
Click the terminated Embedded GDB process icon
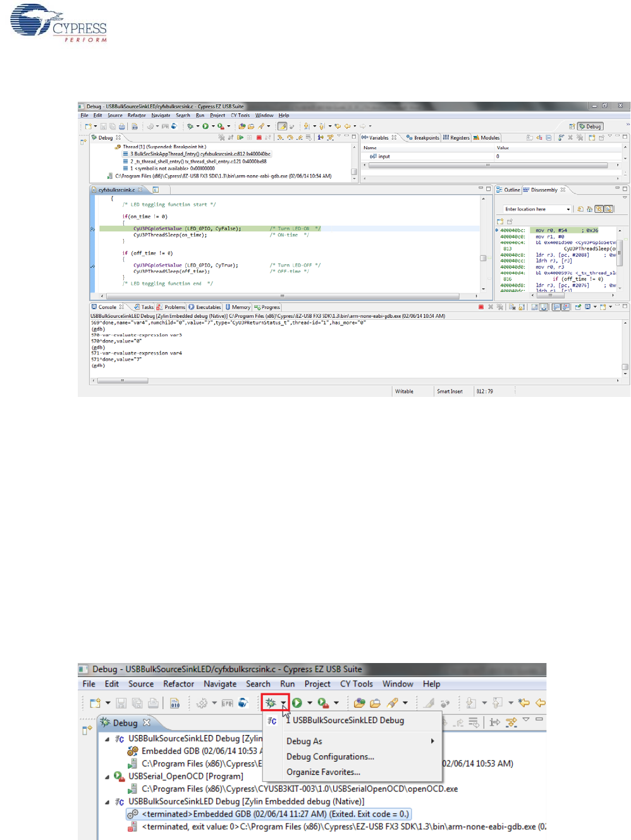tap(132, 814)
